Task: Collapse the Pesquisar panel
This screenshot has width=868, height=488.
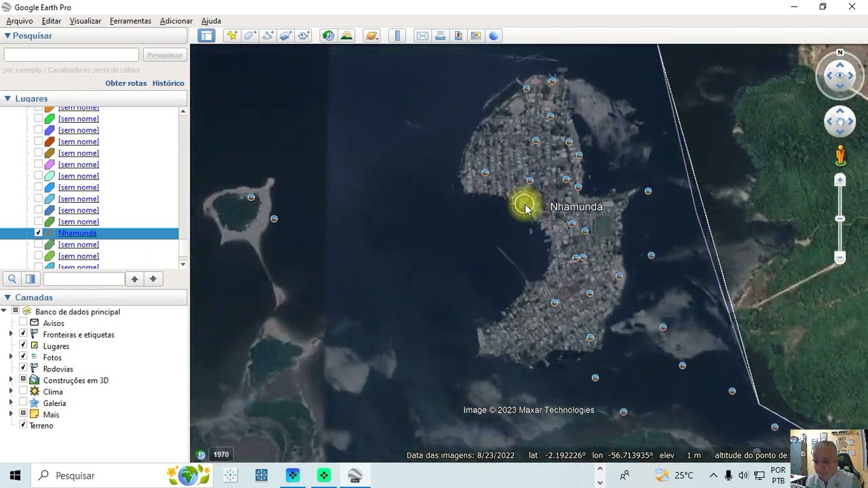Action: 7,36
